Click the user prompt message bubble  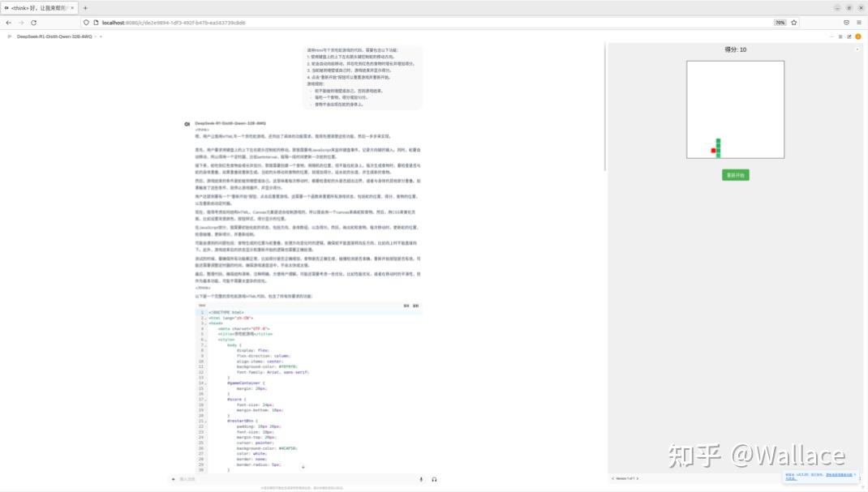pos(363,77)
